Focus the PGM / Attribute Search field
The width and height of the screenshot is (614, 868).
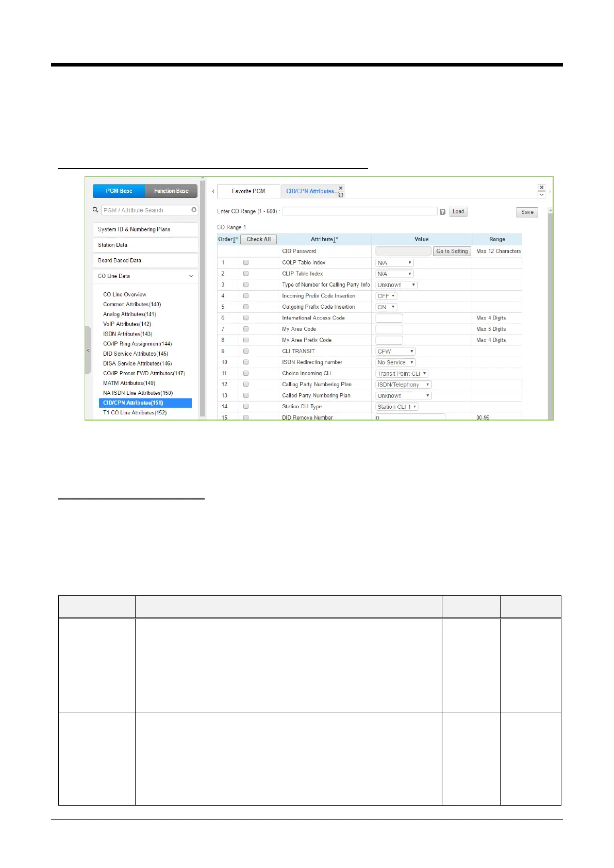coord(146,210)
